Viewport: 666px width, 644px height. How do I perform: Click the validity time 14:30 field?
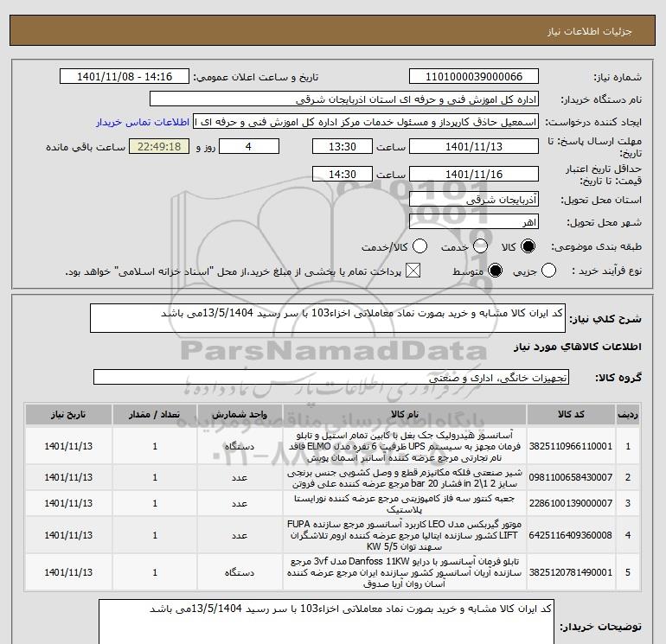pos(343,174)
